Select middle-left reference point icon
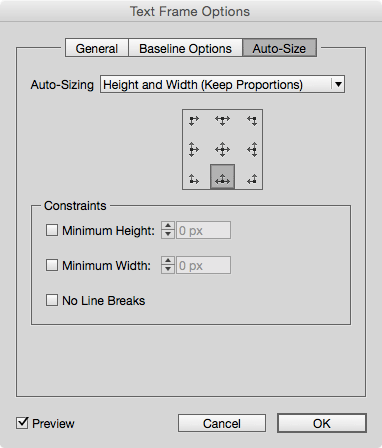Image resolution: width=382 pixels, height=448 pixels. pyautogui.click(x=193, y=149)
